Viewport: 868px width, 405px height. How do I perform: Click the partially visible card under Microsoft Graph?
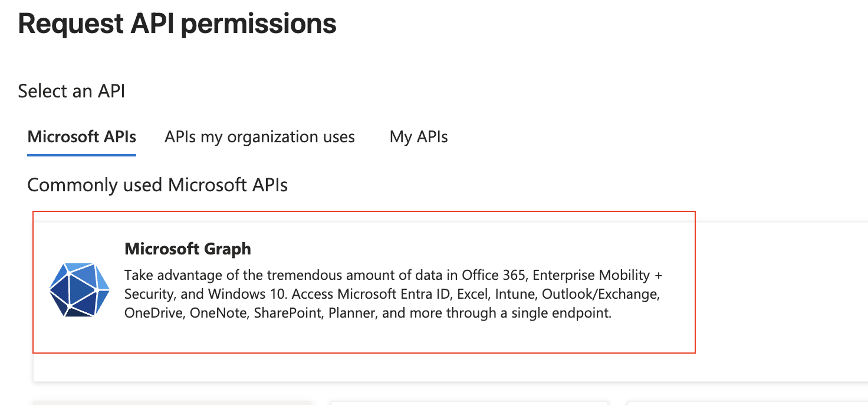point(171,403)
